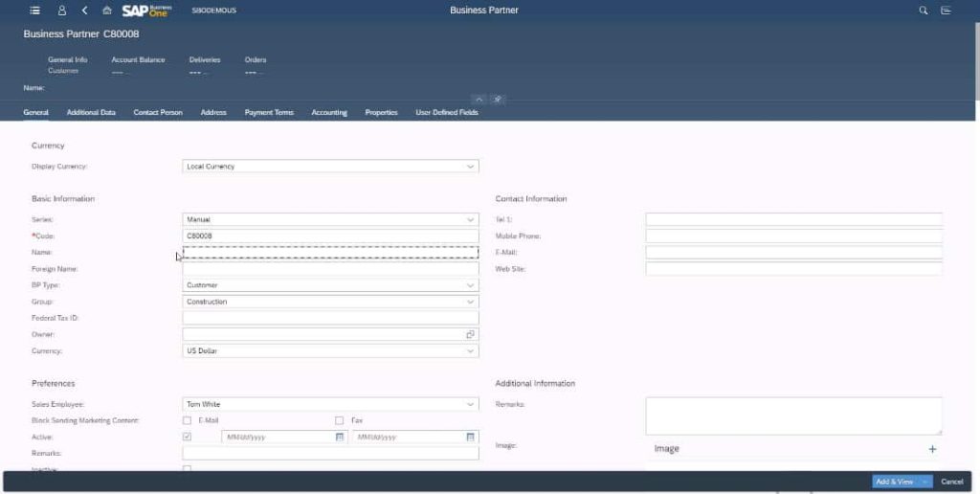This screenshot has width=980, height=494.
Task: Click the Foreign Name input field
Action: coord(330,269)
